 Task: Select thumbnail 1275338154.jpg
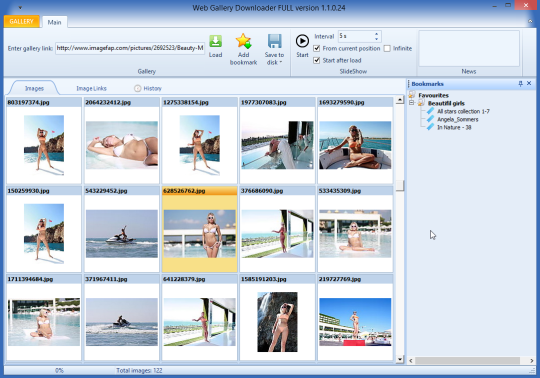pyautogui.click(x=199, y=141)
